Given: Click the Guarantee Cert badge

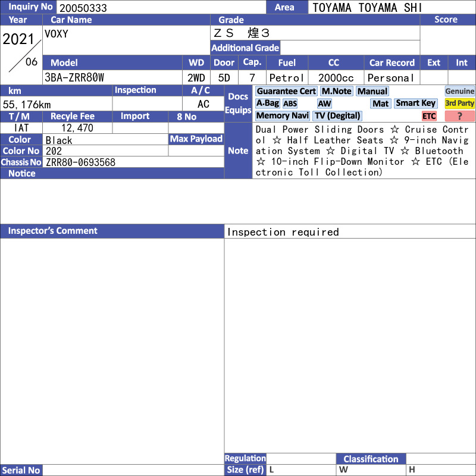Looking at the screenshot, I should click(286, 92).
